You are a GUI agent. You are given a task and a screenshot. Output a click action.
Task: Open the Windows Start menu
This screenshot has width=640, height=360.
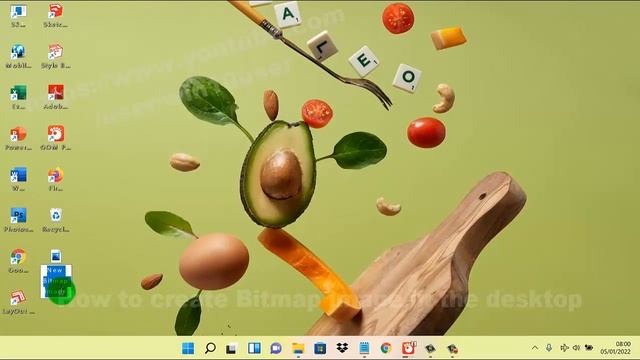click(x=188, y=348)
